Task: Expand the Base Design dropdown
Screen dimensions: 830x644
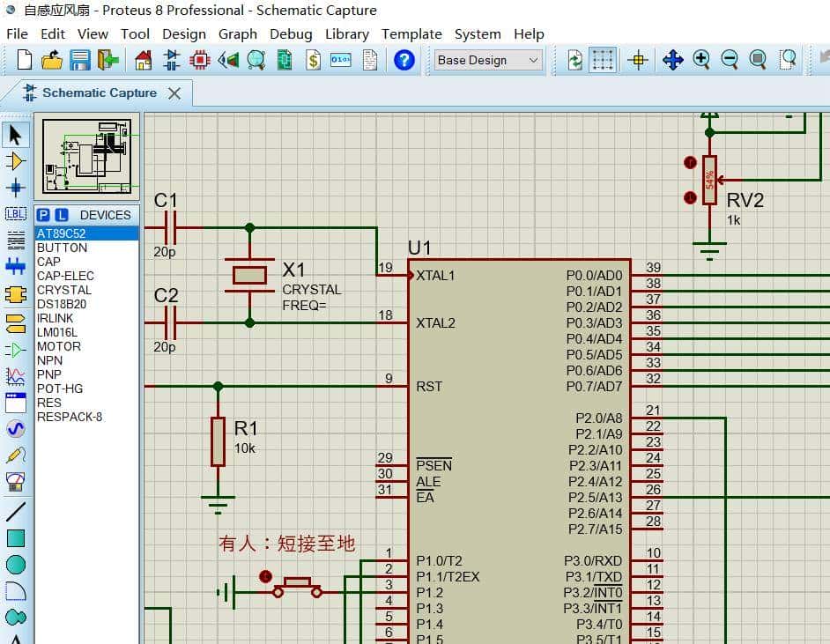Action: point(533,60)
